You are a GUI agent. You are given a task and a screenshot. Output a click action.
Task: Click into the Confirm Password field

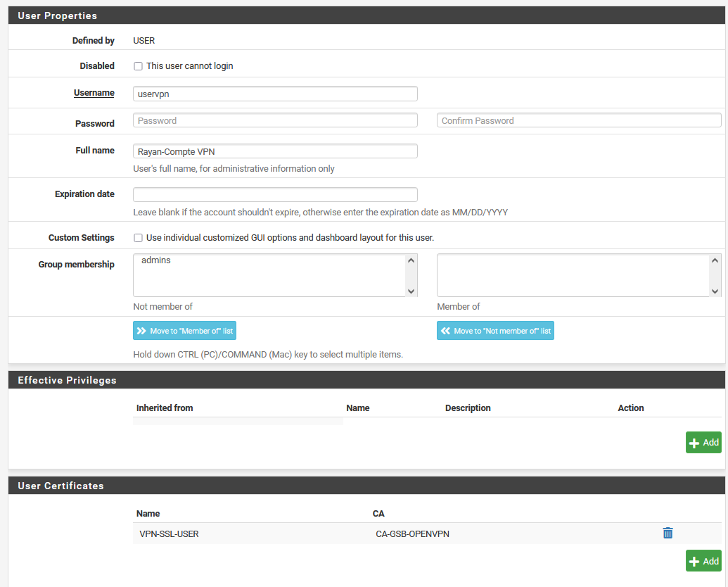point(578,120)
